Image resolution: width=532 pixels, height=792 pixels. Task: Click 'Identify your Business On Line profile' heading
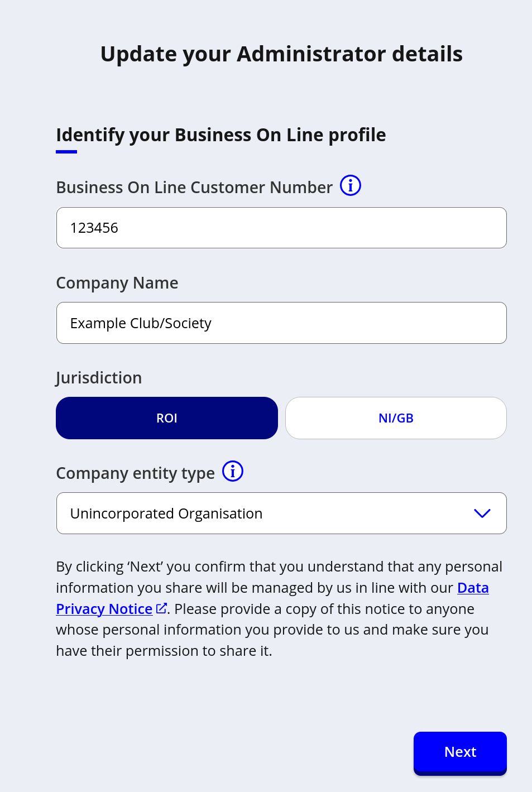click(221, 135)
